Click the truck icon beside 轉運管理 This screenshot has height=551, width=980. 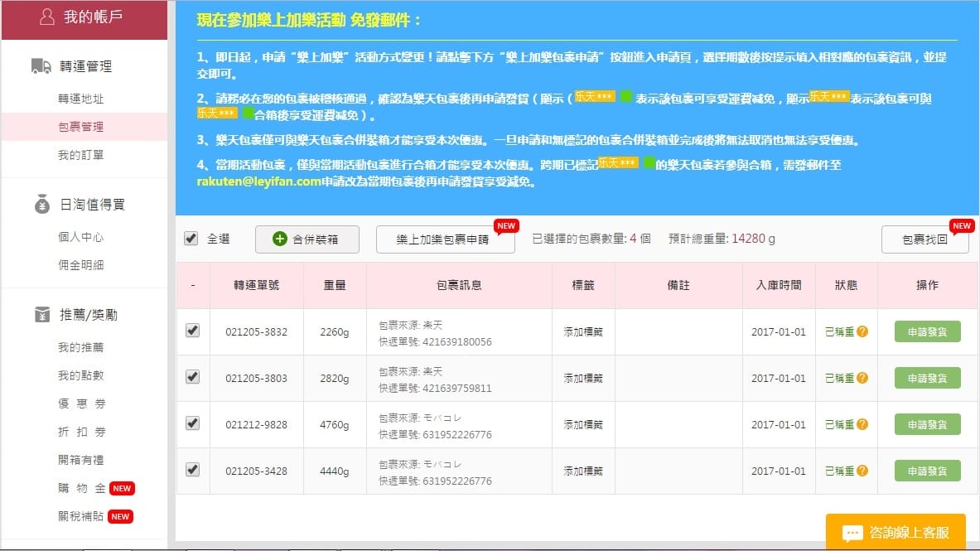tap(41, 66)
